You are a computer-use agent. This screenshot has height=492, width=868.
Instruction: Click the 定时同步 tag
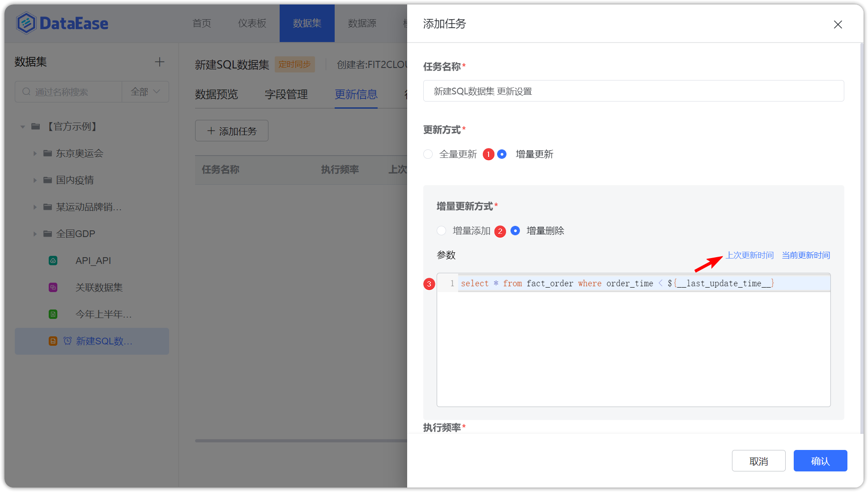[294, 64]
